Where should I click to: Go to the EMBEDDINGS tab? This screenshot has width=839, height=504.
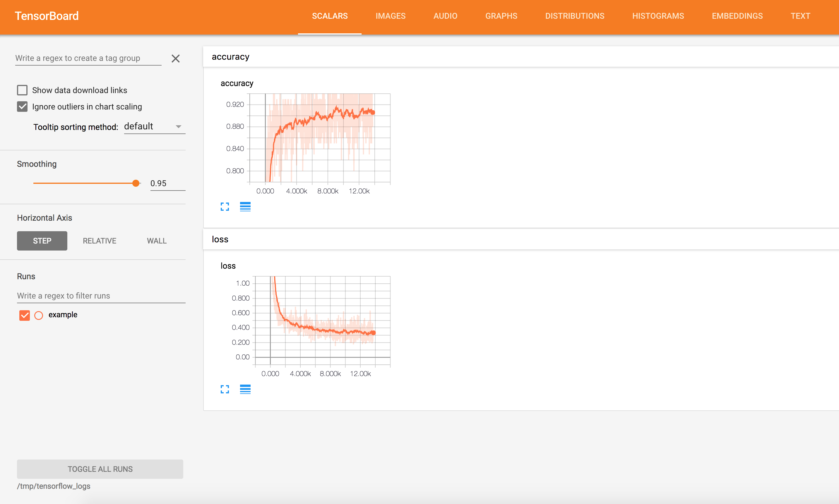(737, 16)
